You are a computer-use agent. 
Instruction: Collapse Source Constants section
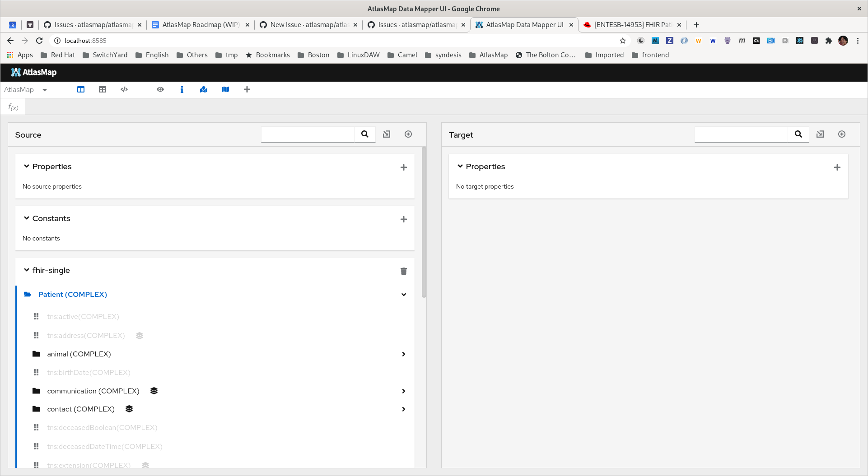[27, 218]
